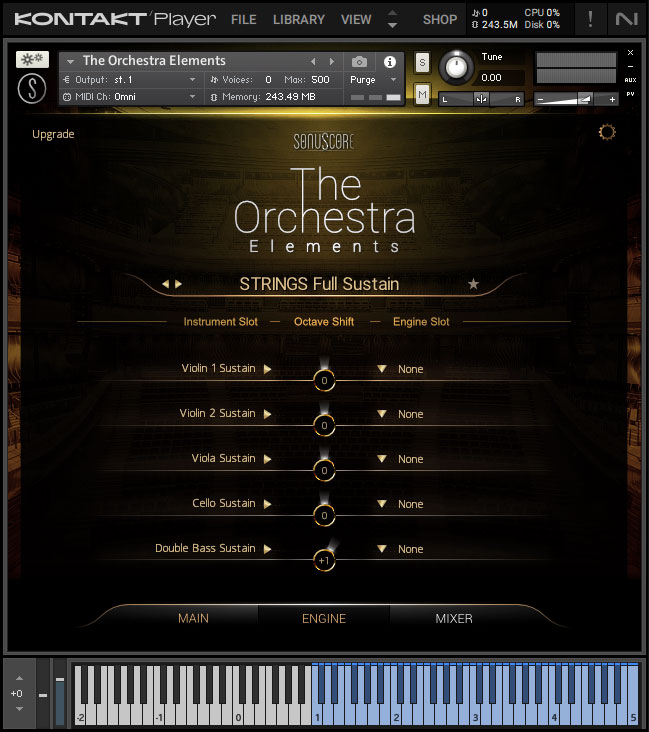649x732 pixels.
Task: Select previous instrument arrow in header
Action: coord(313,61)
